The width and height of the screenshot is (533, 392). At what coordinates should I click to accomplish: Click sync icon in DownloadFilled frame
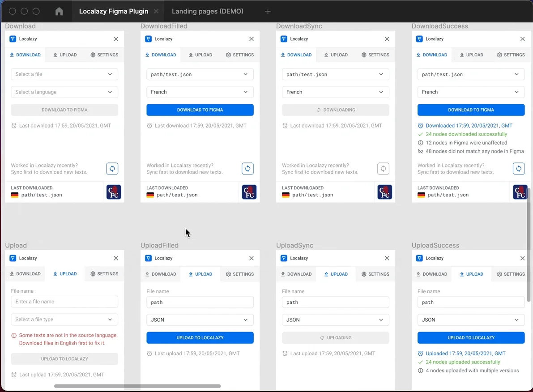[248, 169]
